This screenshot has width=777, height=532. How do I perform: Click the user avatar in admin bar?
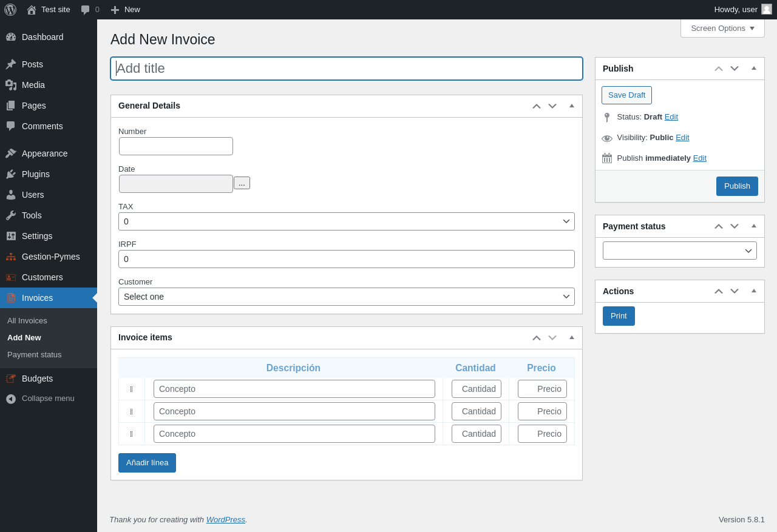tap(766, 9)
